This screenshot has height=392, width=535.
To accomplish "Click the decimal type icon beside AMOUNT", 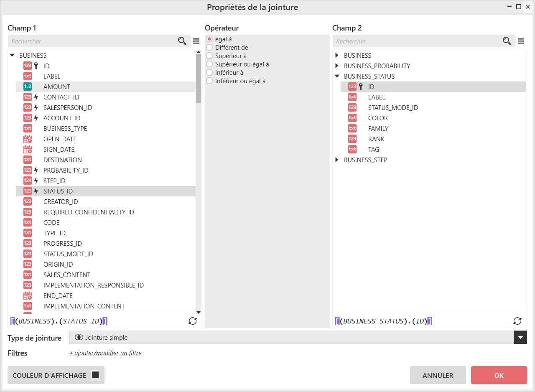I will click(x=28, y=87).
